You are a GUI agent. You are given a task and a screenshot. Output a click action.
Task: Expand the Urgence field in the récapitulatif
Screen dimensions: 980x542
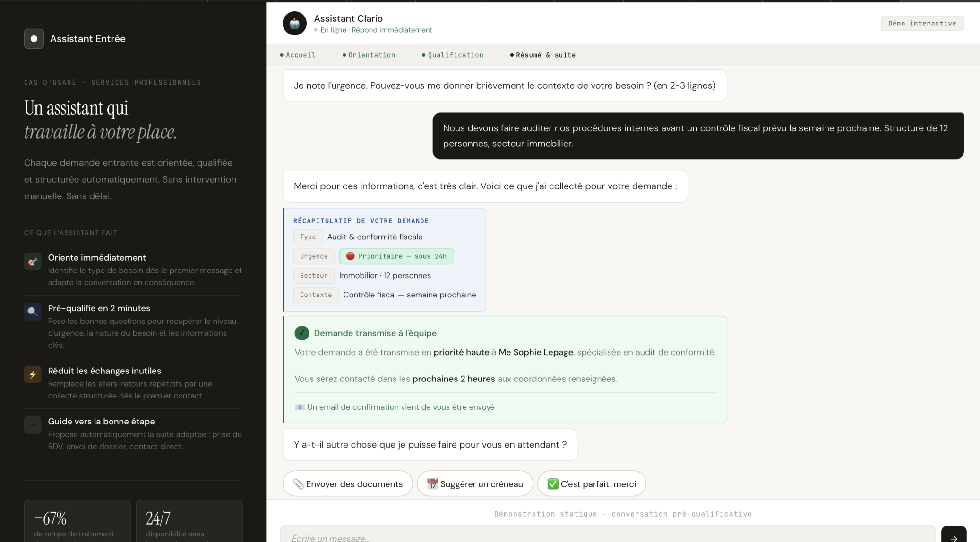point(313,256)
